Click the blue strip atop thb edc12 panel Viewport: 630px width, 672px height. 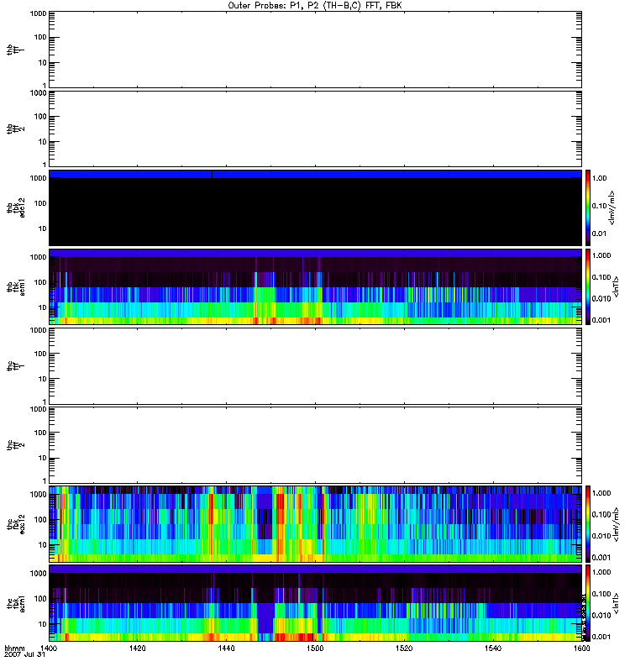tap(315, 174)
